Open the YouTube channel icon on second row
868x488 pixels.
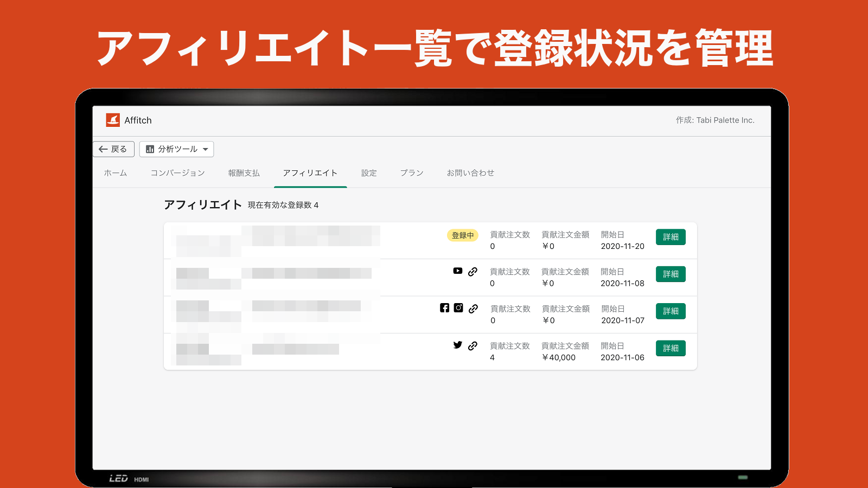pyautogui.click(x=458, y=271)
